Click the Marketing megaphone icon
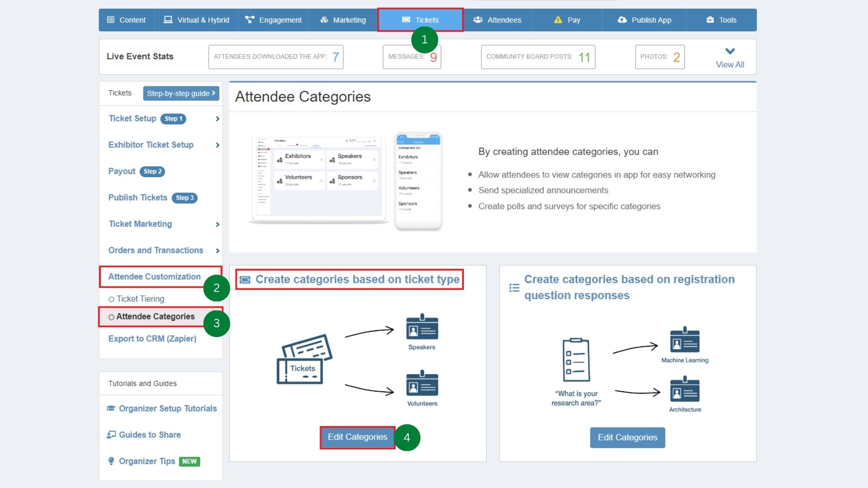 (x=324, y=20)
